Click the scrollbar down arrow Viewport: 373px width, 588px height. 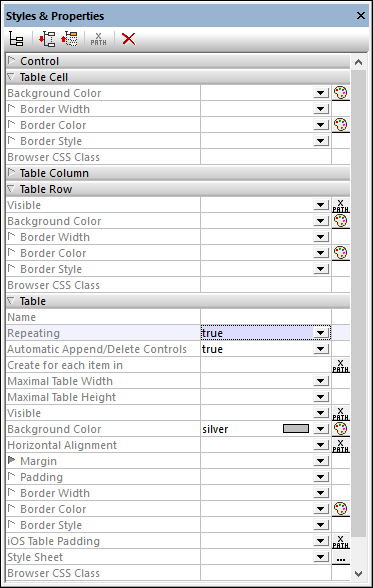(x=358, y=573)
